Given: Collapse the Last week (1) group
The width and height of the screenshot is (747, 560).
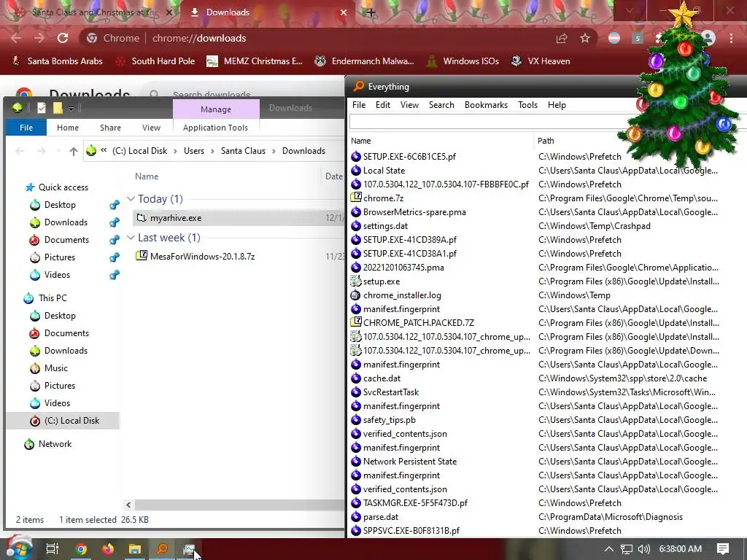Looking at the screenshot, I should tap(131, 237).
